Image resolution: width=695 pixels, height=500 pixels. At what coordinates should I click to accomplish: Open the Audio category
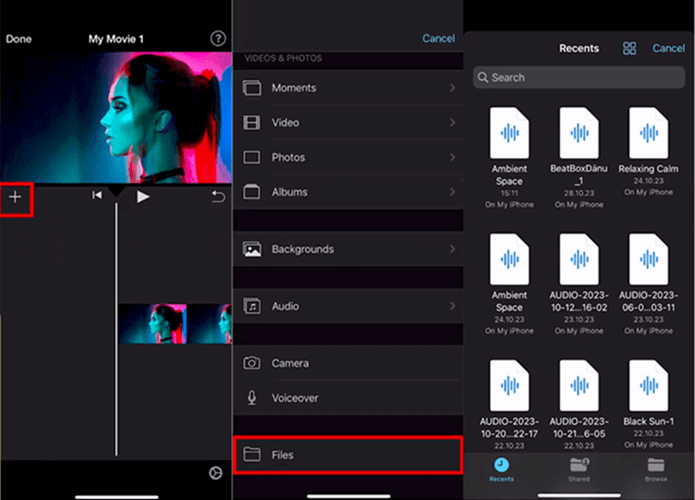[348, 306]
